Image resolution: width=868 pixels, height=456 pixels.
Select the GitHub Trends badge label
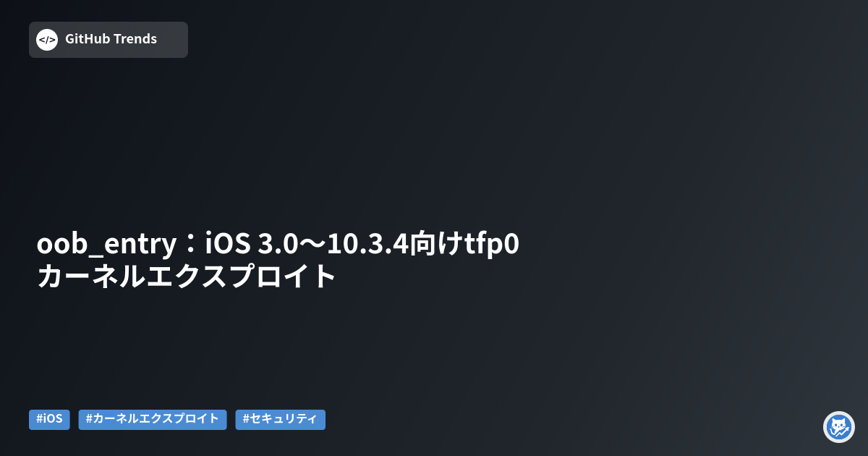111,39
